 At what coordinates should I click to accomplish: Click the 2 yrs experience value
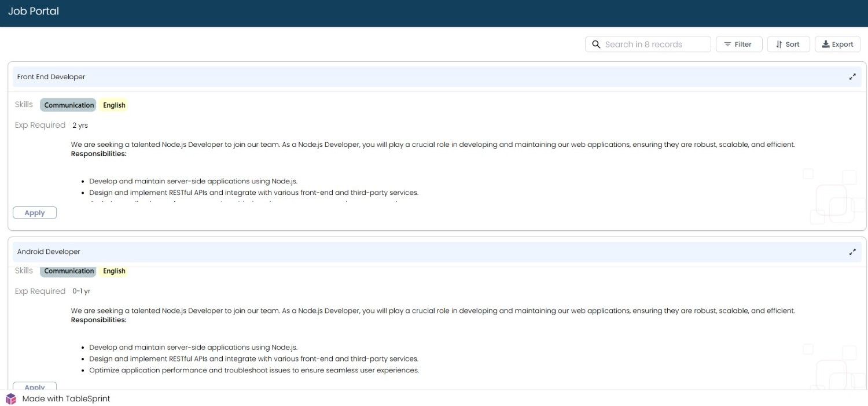(80, 126)
